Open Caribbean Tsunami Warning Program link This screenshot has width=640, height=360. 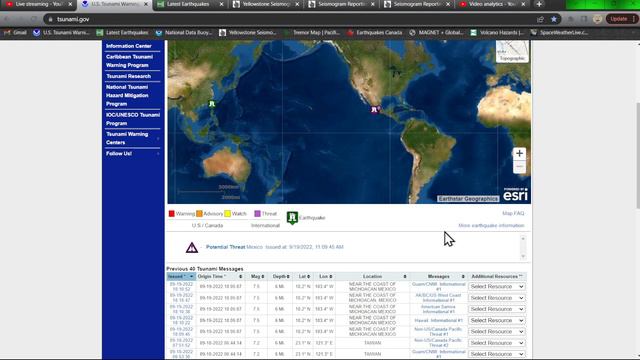pyautogui.click(x=130, y=61)
